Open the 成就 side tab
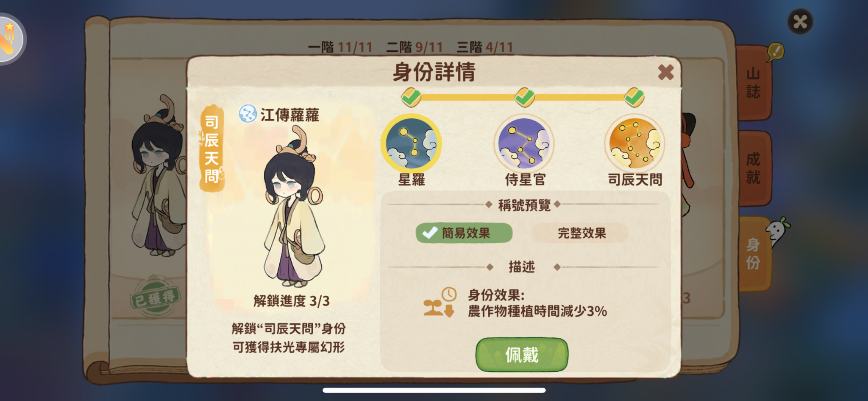 754,168
